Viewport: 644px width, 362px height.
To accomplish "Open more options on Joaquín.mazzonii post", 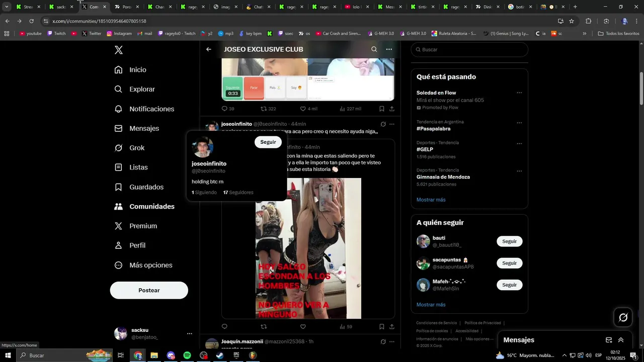I will click(392, 342).
